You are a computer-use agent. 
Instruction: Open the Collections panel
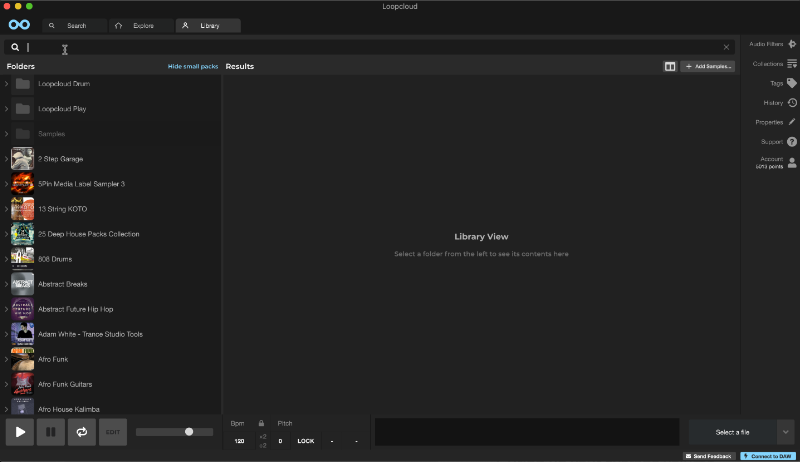click(791, 64)
